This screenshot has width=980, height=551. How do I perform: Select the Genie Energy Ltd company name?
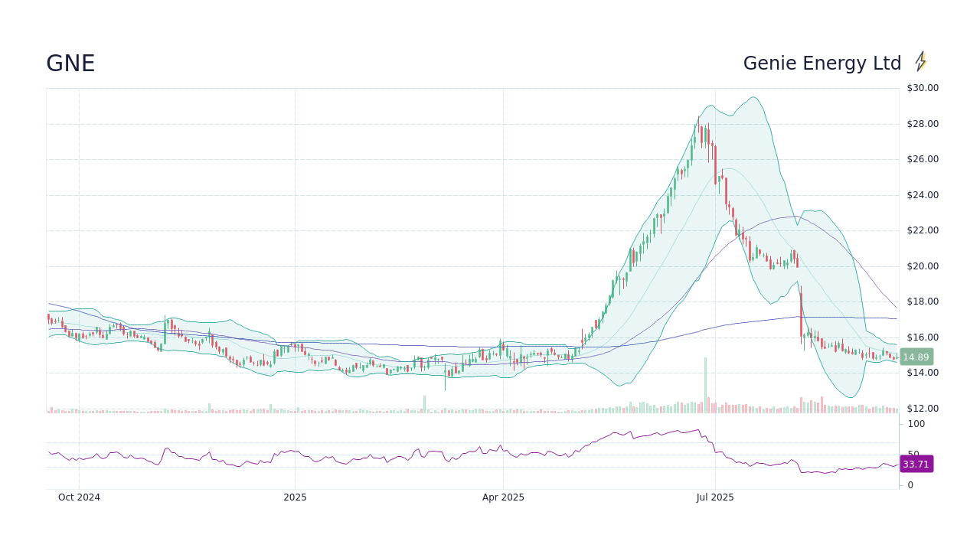coord(822,63)
